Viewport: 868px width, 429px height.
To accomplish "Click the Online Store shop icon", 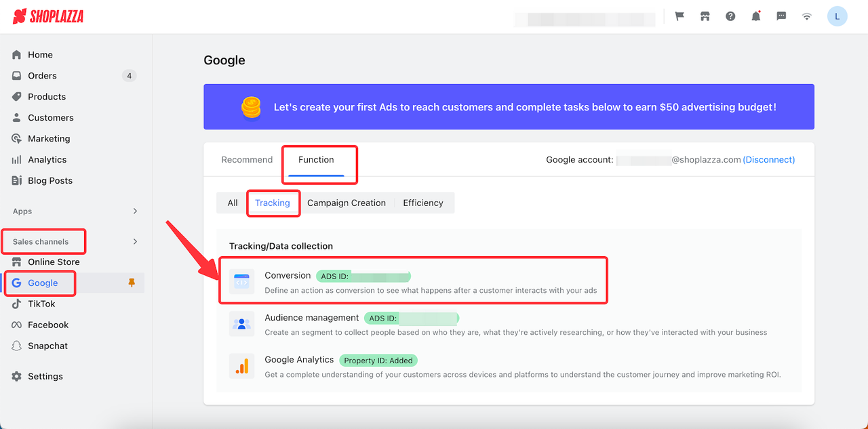I will point(17,262).
